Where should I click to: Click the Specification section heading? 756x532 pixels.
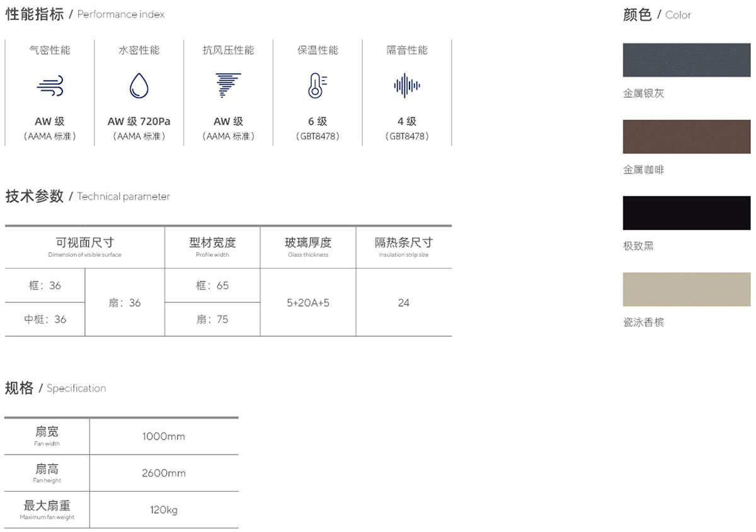click(x=55, y=388)
